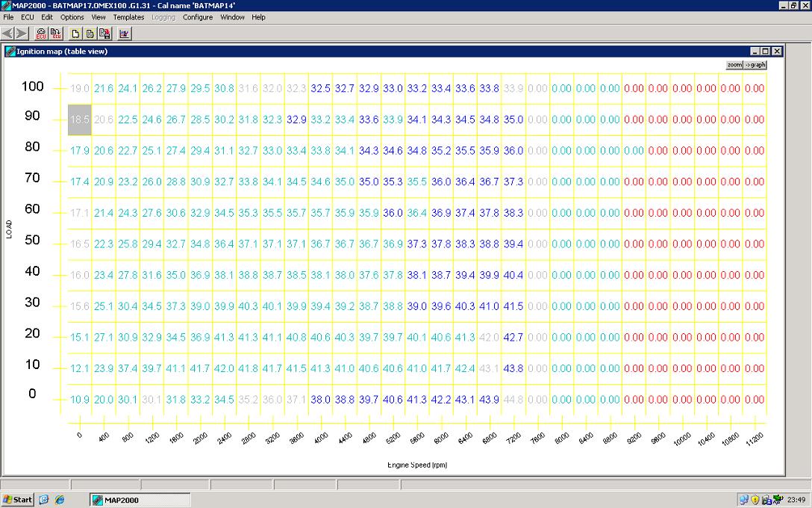Switch to graph view with '-> graph' button
This screenshot has height=508, width=812.
click(x=755, y=65)
